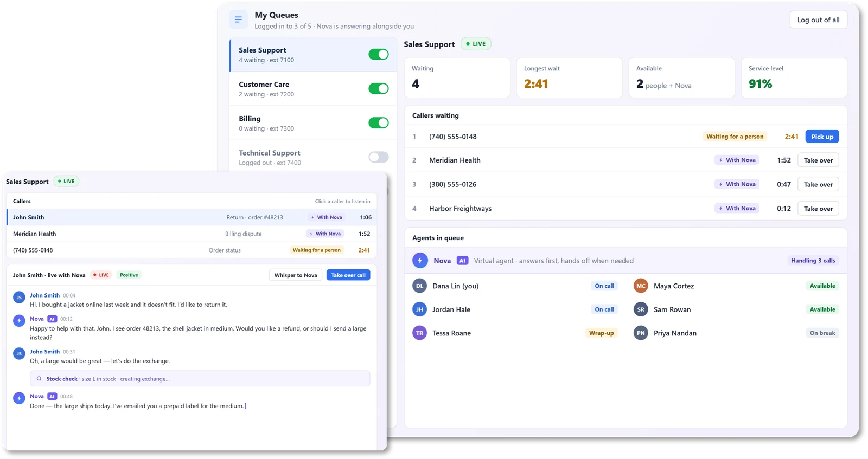
Task: Click the Positive sentiment badge
Action: (129, 275)
